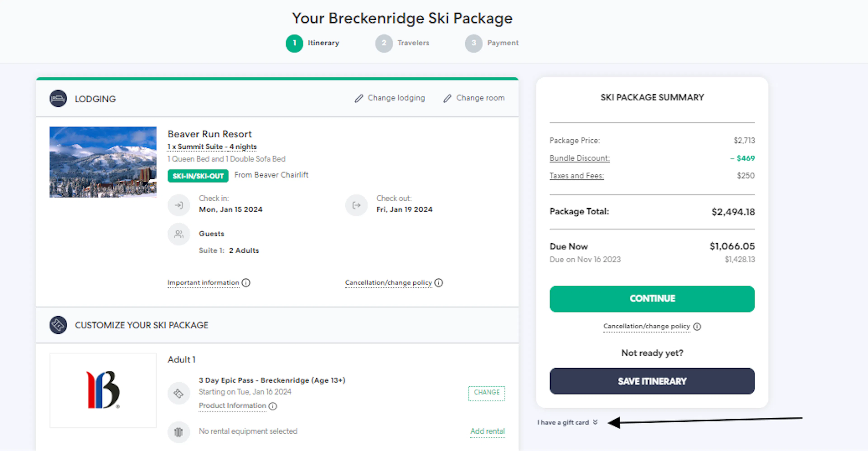Click the Beaver Run Resort photo
The width and height of the screenshot is (868, 454).
coord(103,162)
